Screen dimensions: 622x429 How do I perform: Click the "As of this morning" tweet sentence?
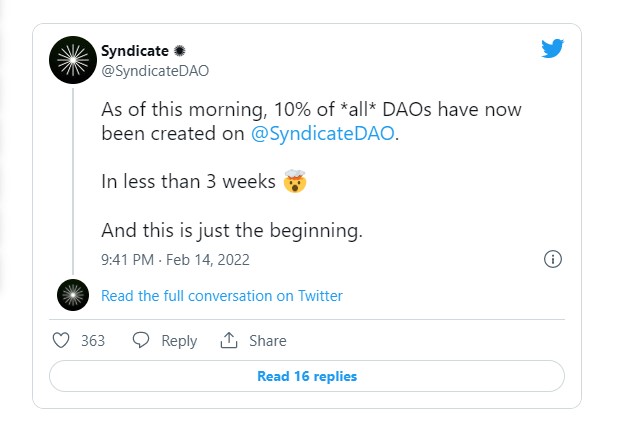pos(311,109)
